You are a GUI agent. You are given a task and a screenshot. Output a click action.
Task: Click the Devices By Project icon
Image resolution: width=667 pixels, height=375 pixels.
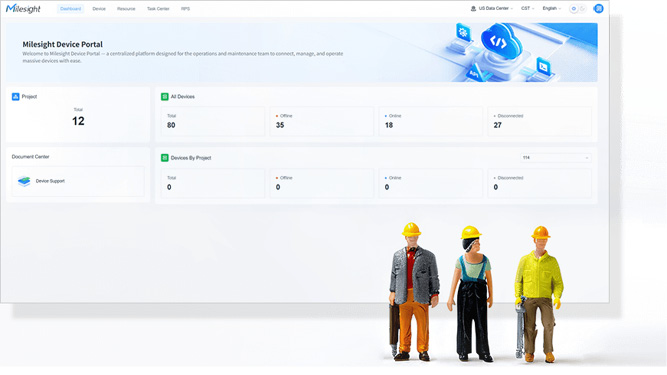coord(165,158)
